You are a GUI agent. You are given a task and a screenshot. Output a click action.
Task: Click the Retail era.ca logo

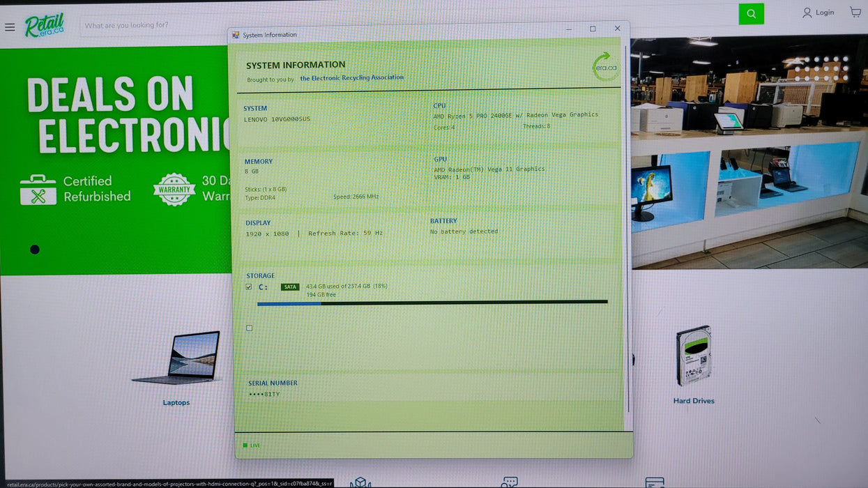click(44, 26)
